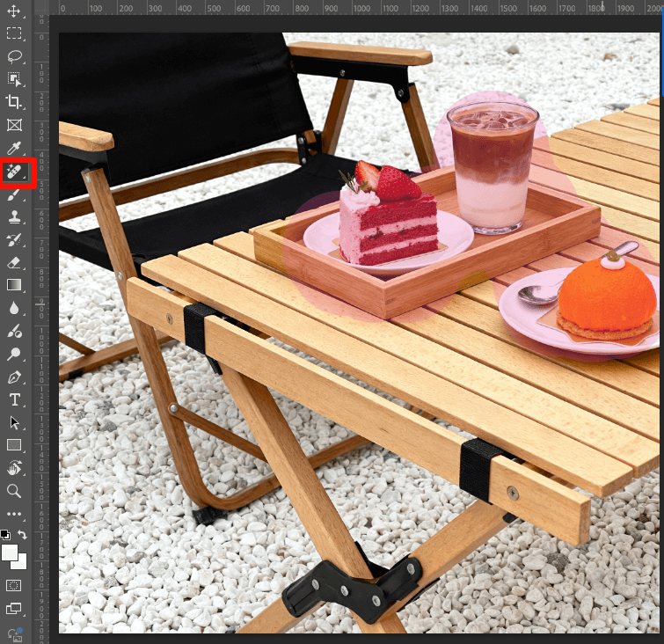Screen dimensions: 664x644
Task: Choose the Clone Stamp tool
Action: pos(14,216)
